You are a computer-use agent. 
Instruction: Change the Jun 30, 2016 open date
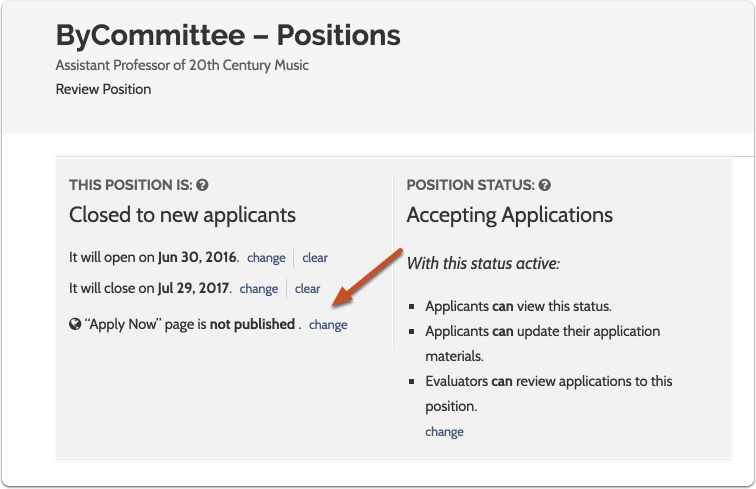pyautogui.click(x=266, y=258)
